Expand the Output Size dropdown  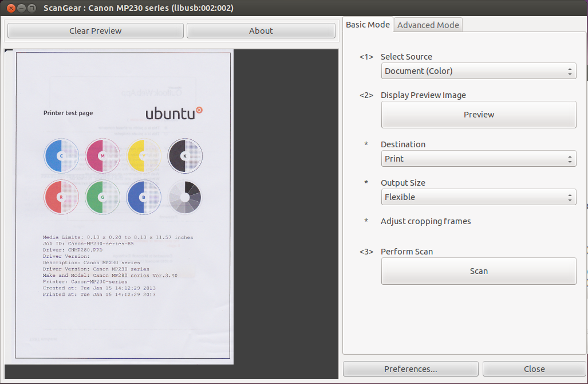pos(479,197)
